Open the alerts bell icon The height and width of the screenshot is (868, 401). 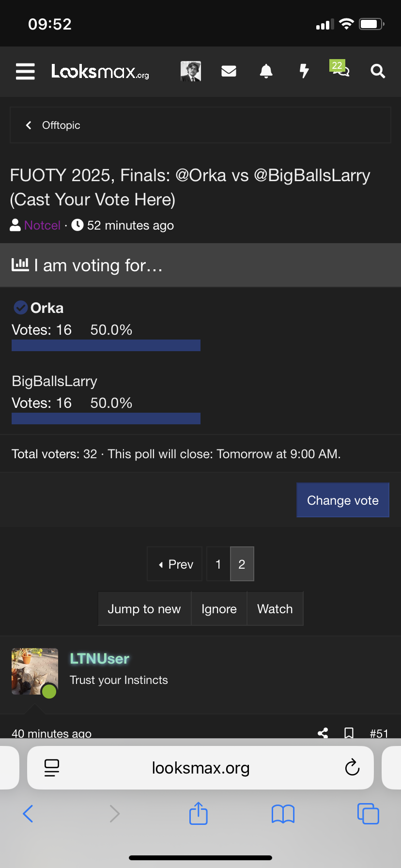click(266, 71)
